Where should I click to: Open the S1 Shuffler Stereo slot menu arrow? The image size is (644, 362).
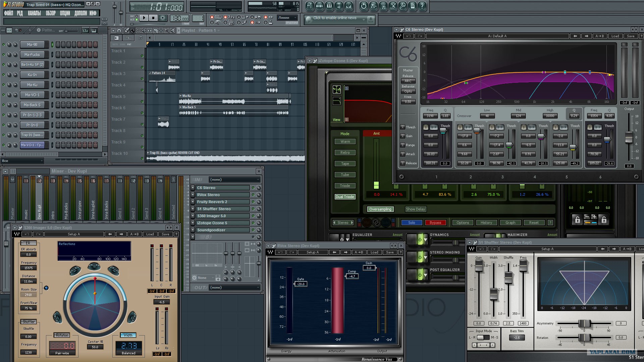(x=193, y=209)
